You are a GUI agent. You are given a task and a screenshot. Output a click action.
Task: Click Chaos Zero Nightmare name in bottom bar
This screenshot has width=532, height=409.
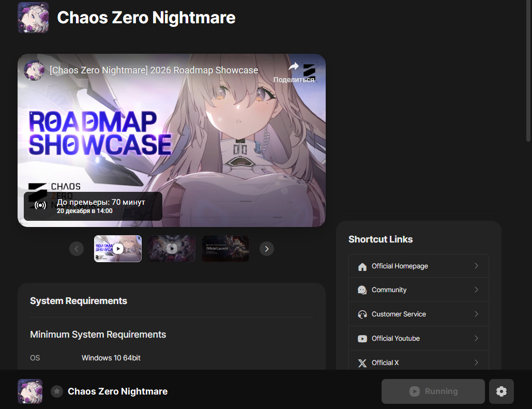[x=117, y=391]
